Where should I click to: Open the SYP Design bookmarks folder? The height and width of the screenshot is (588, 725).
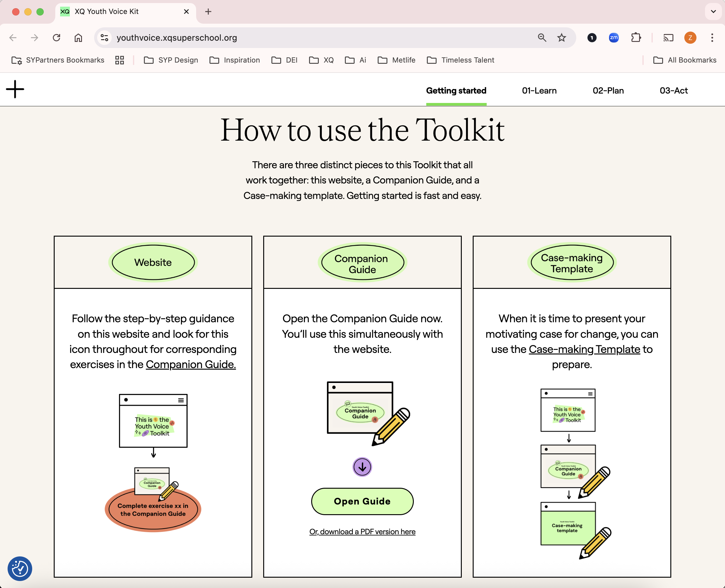tap(171, 60)
